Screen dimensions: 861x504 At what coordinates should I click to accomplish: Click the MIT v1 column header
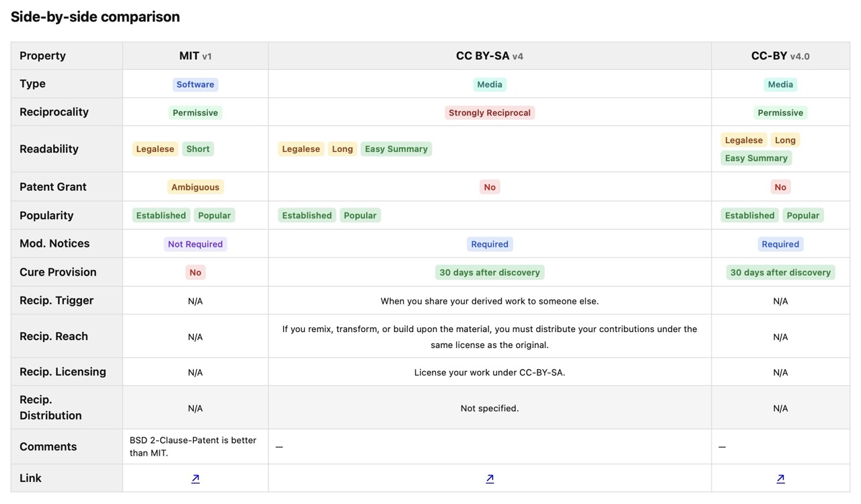coord(195,56)
